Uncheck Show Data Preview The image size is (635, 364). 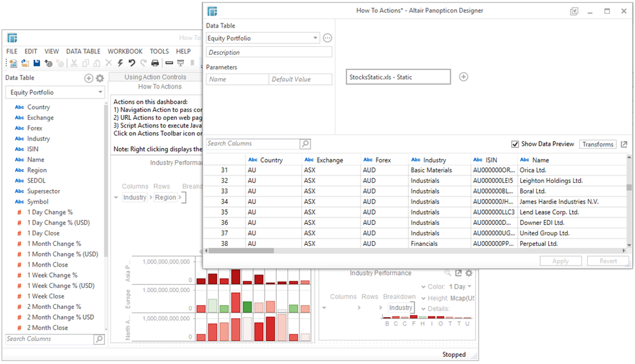[x=515, y=144]
